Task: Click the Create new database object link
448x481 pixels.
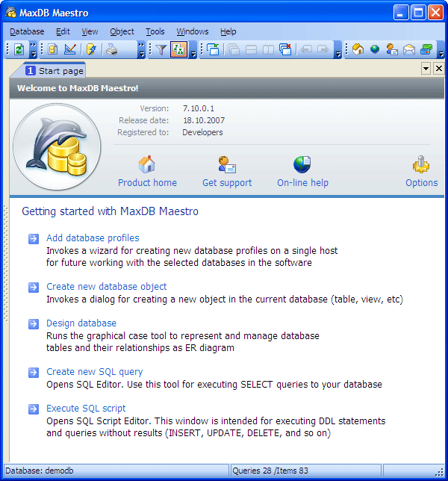Action: pyautogui.click(x=107, y=287)
